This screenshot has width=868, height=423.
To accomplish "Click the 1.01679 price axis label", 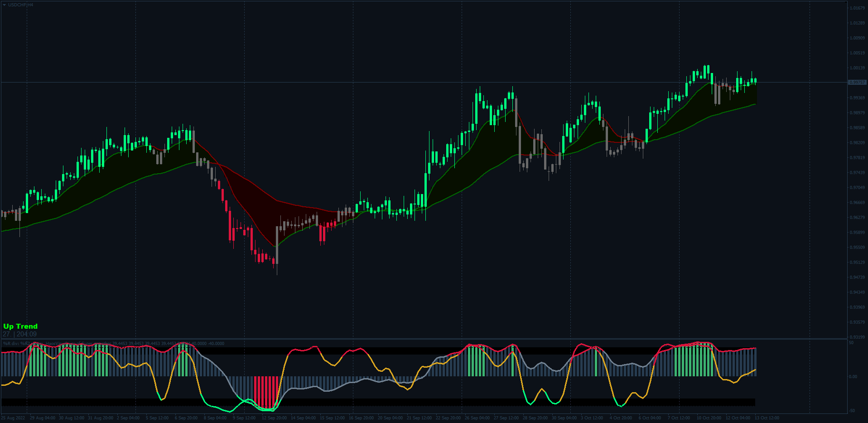I will pos(857,8).
